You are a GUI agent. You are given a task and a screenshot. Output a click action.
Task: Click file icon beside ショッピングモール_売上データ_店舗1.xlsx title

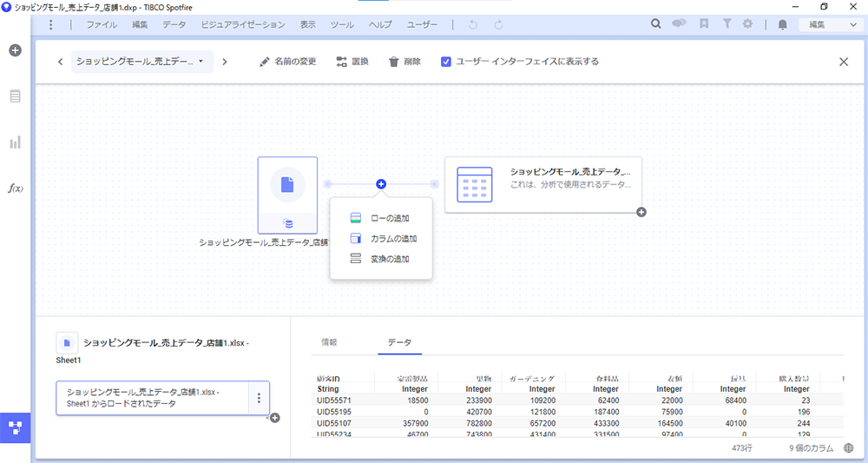pyautogui.click(x=67, y=343)
